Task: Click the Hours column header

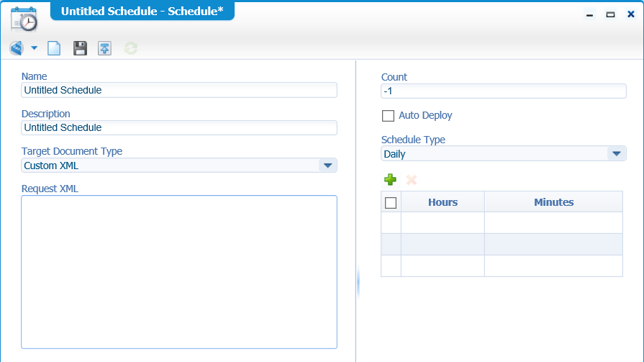Action: 443,202
